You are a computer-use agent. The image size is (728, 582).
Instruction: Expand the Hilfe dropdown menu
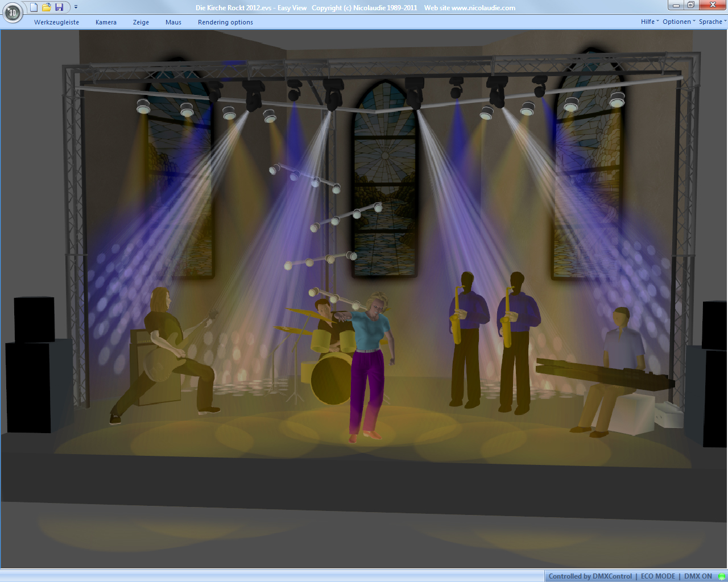pyautogui.click(x=650, y=22)
